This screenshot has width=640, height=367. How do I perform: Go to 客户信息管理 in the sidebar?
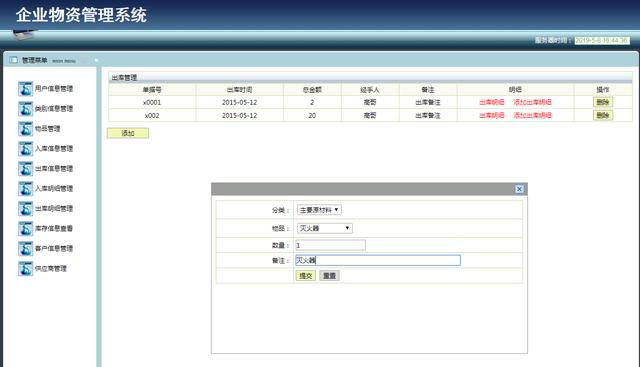coord(54,249)
